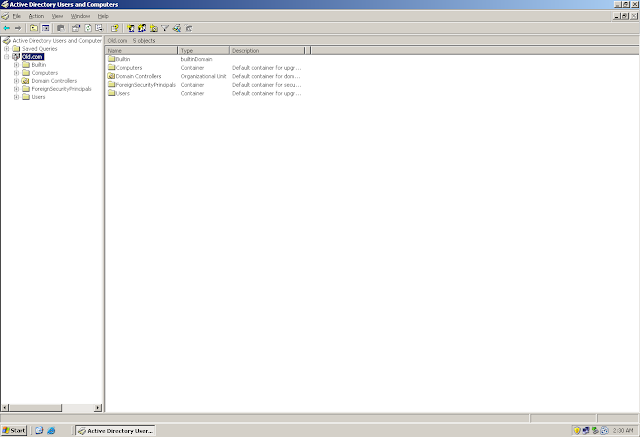Open filter options funnel icon

[x=165, y=28]
